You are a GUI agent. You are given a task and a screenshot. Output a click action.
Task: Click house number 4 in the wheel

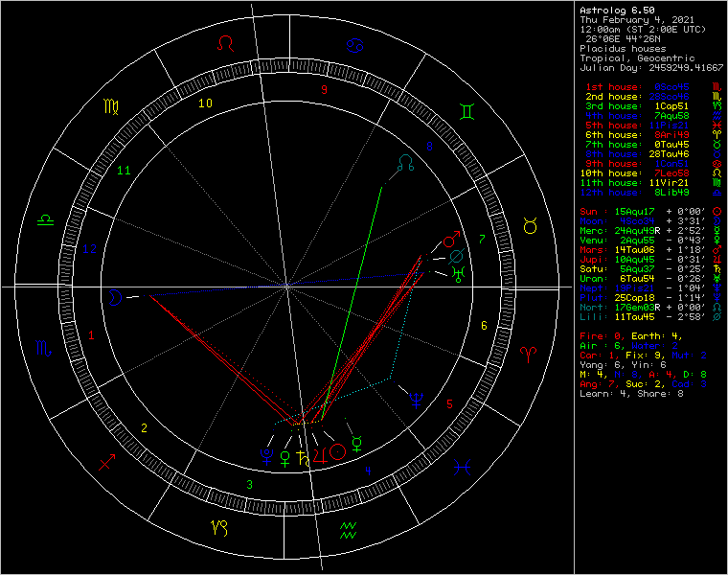point(368,471)
